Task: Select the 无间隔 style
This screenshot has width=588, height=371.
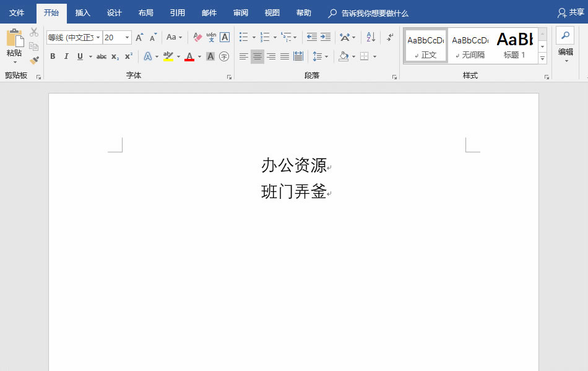Action: click(470, 46)
